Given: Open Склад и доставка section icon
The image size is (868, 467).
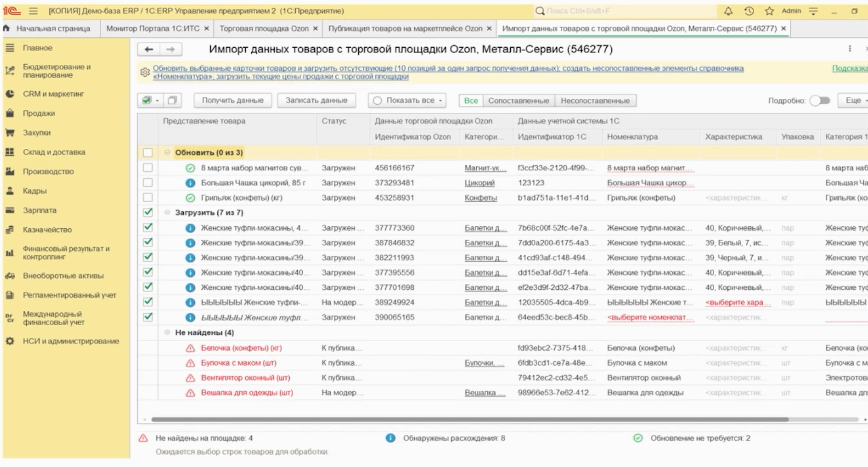Looking at the screenshot, I should [x=10, y=152].
